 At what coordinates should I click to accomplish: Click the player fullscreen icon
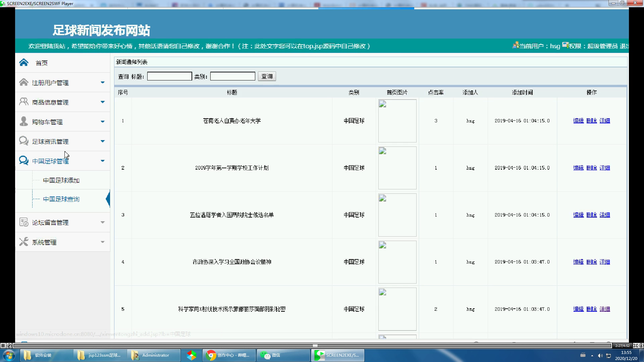tap(635, 346)
